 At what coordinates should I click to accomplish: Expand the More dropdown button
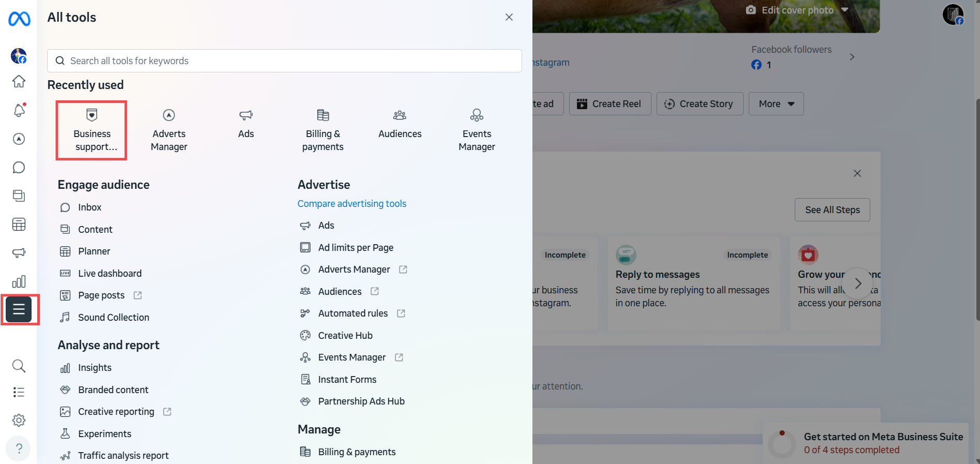click(x=776, y=104)
